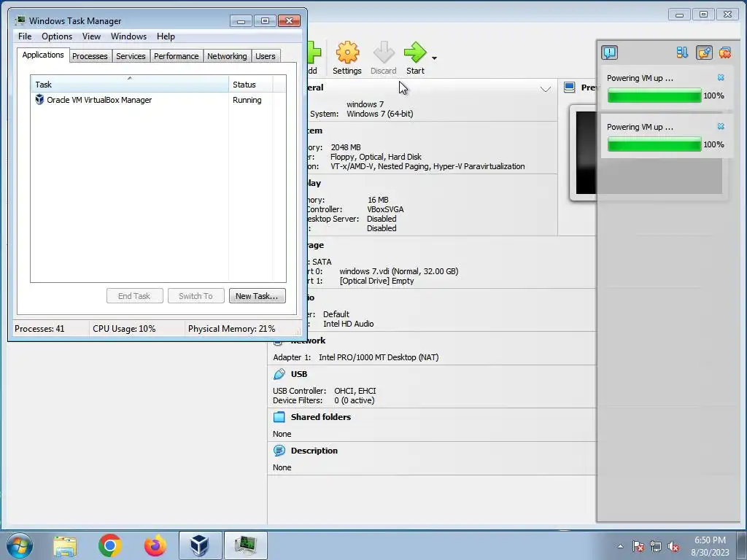Switch to the Performance tab
The height and width of the screenshot is (560, 747).
coord(177,56)
